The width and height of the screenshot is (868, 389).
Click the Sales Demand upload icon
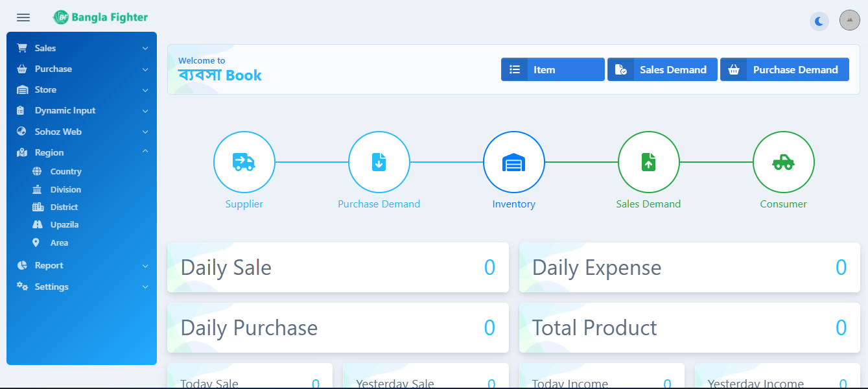point(648,162)
